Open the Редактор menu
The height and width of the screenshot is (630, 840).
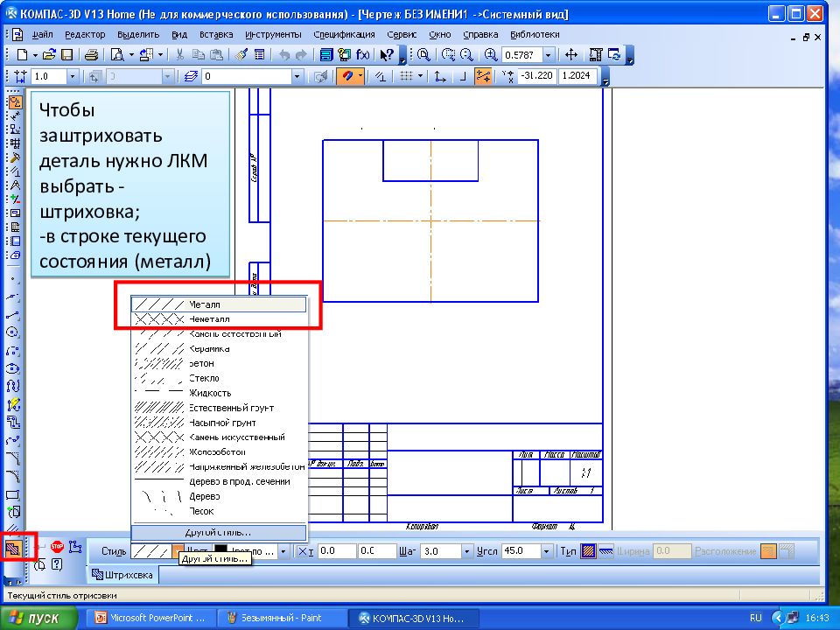click(x=85, y=35)
